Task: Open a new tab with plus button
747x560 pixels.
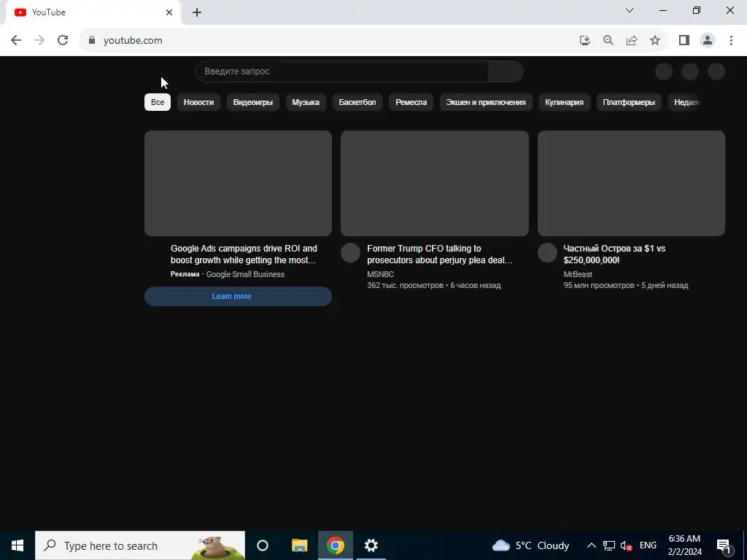Action: click(197, 13)
